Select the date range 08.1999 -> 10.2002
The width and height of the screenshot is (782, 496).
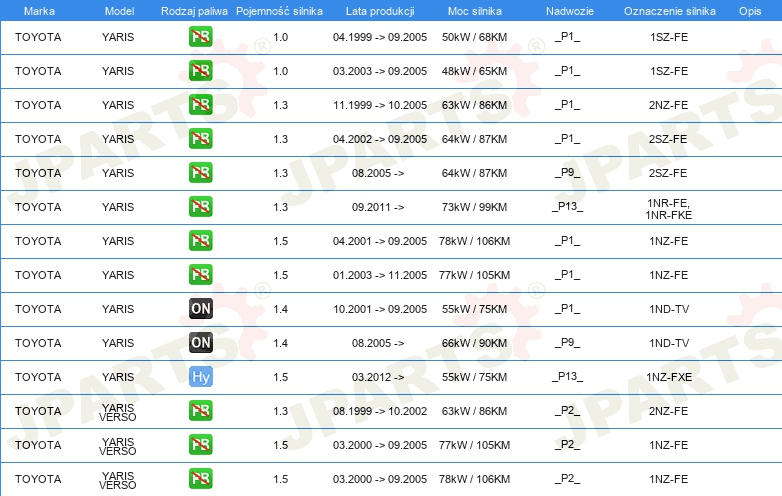(380, 411)
